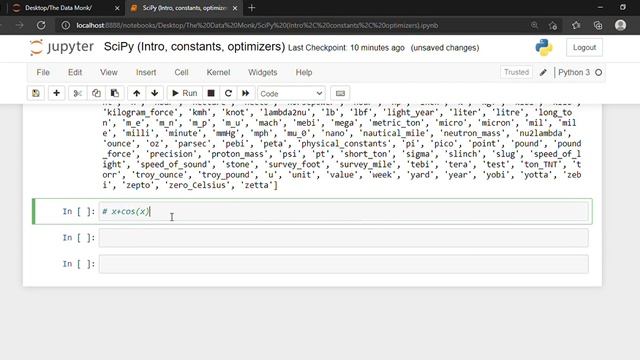Open the command palette keyboard icon
Viewport: 640px width, 360px height.
pyautogui.click(x=340, y=93)
